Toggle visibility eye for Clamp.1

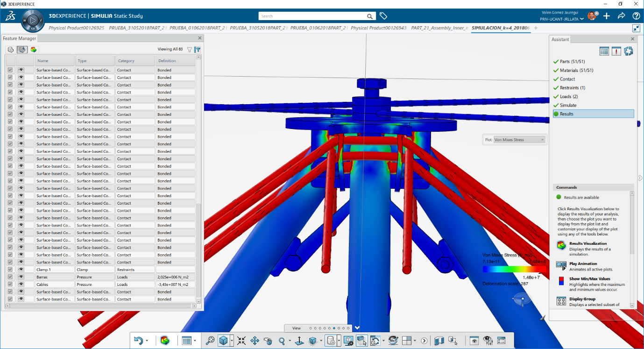(21, 270)
